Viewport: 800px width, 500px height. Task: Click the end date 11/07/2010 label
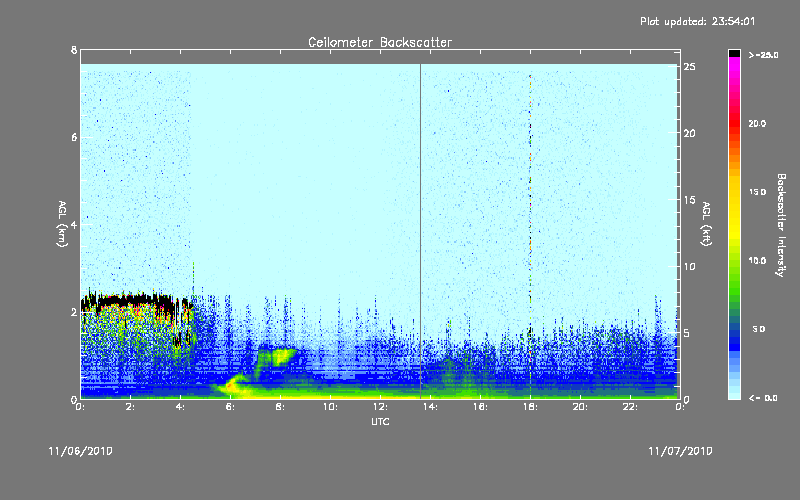click(x=680, y=451)
